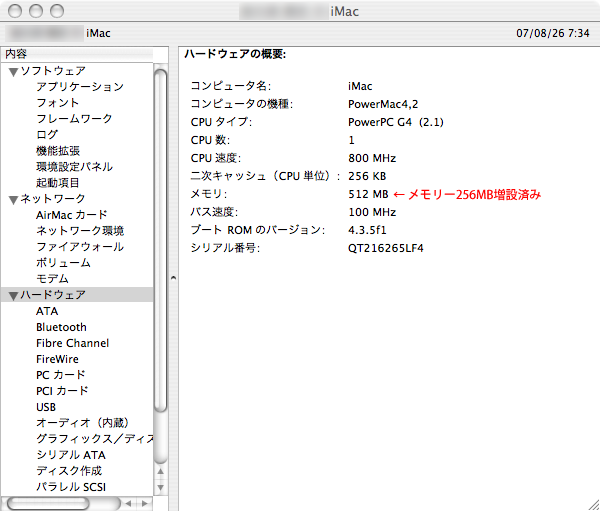Select ボリューム item

coord(63,263)
